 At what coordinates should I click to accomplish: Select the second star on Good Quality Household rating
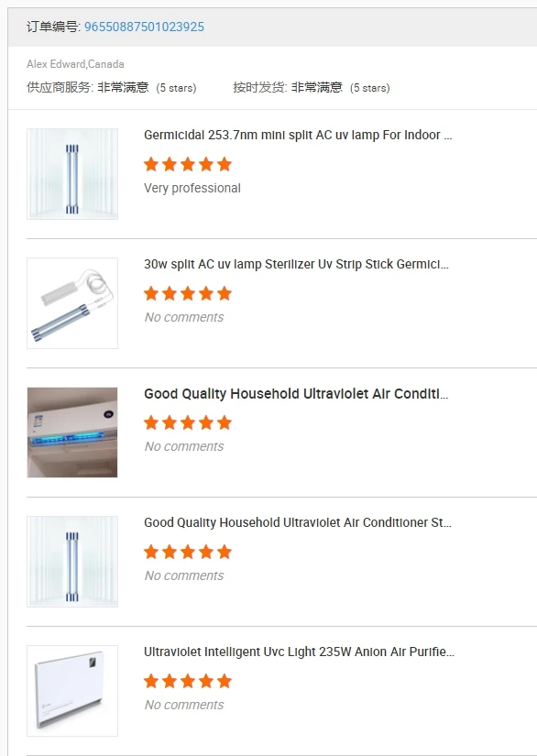coord(169,552)
